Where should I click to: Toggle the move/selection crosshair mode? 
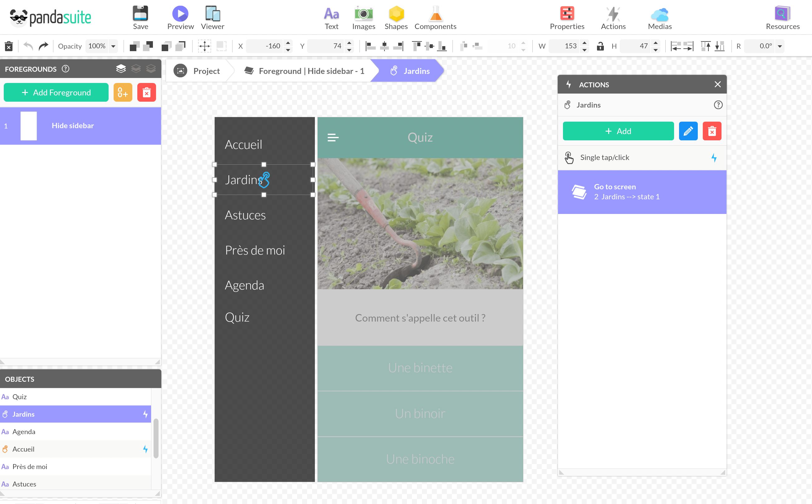tap(204, 46)
